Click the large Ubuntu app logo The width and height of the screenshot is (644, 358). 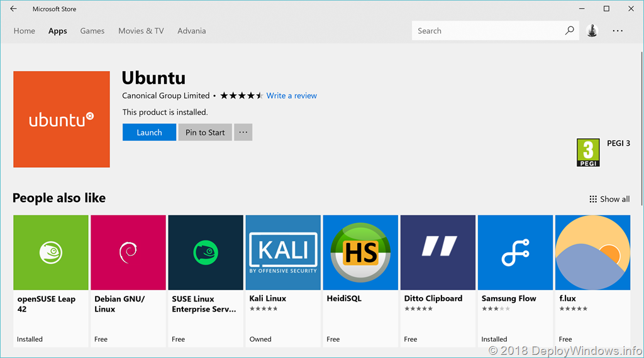click(x=62, y=119)
